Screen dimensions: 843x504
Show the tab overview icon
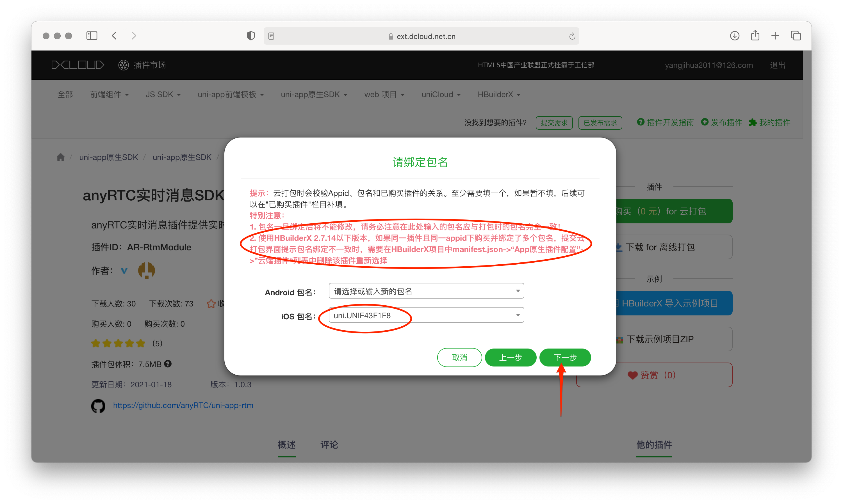pos(796,36)
